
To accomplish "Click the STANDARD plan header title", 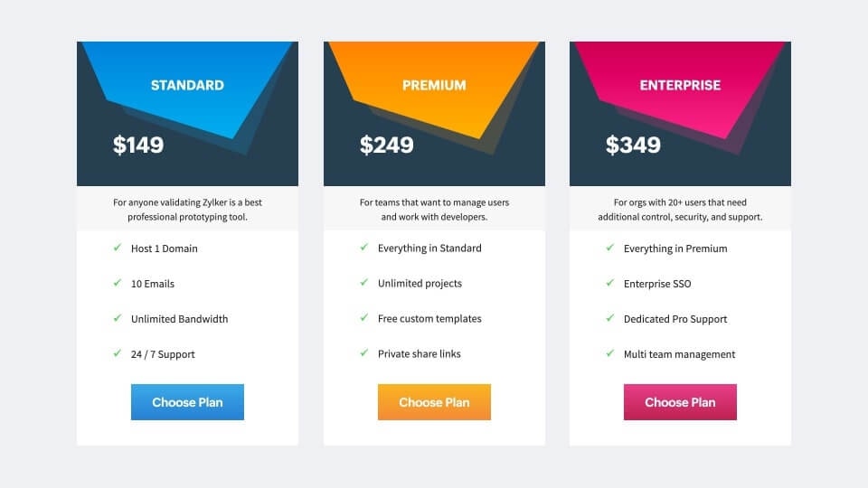I will pyautogui.click(x=188, y=85).
